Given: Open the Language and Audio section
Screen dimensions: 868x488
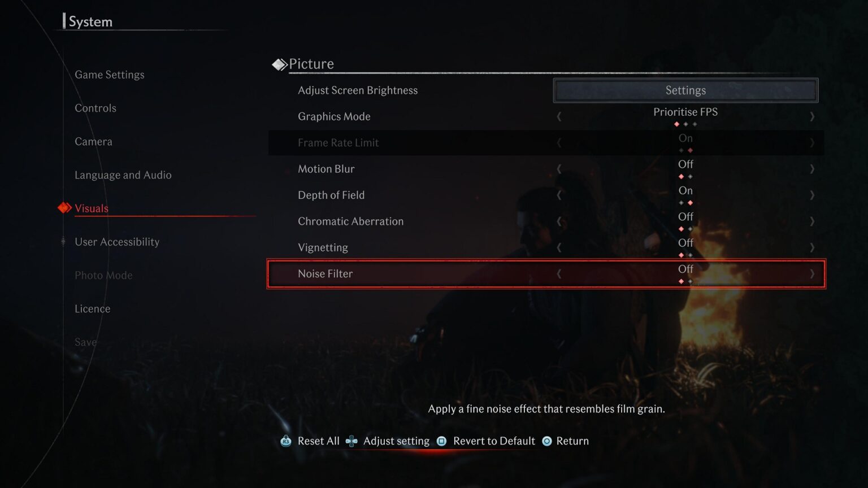Looking at the screenshot, I should coord(123,175).
